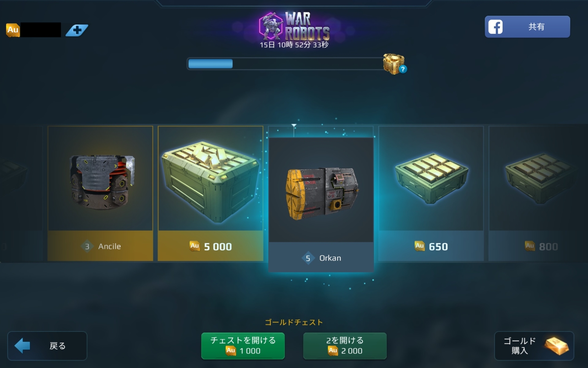Select the 5 000 gold crate card
This screenshot has height=368, width=588.
click(211, 193)
